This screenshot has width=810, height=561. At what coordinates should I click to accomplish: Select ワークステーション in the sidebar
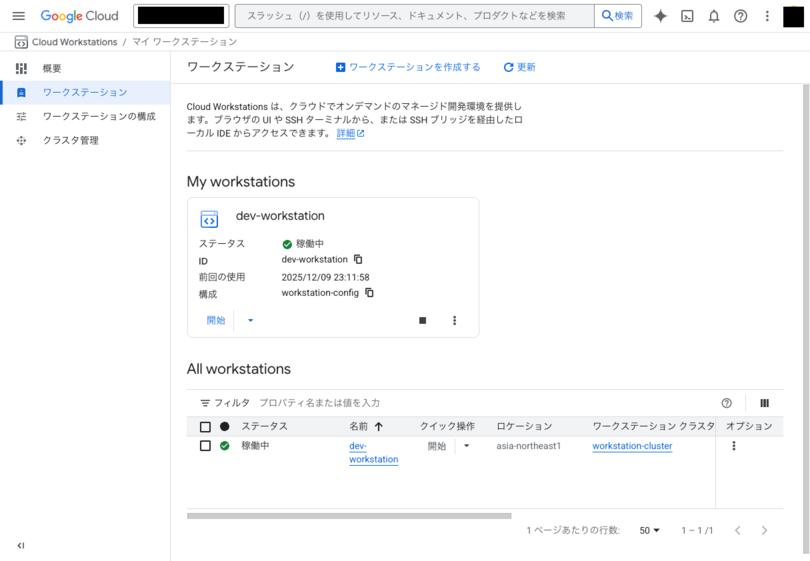(x=85, y=92)
